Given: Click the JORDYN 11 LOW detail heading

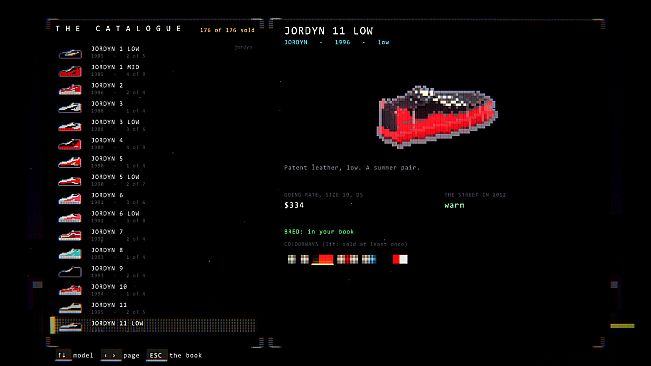Looking at the screenshot, I should point(328,31).
